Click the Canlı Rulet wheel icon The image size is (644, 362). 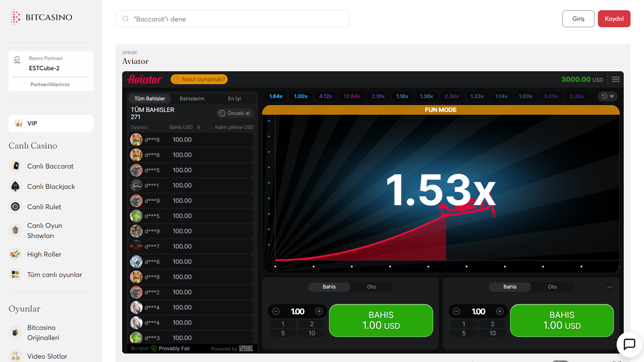(x=16, y=207)
